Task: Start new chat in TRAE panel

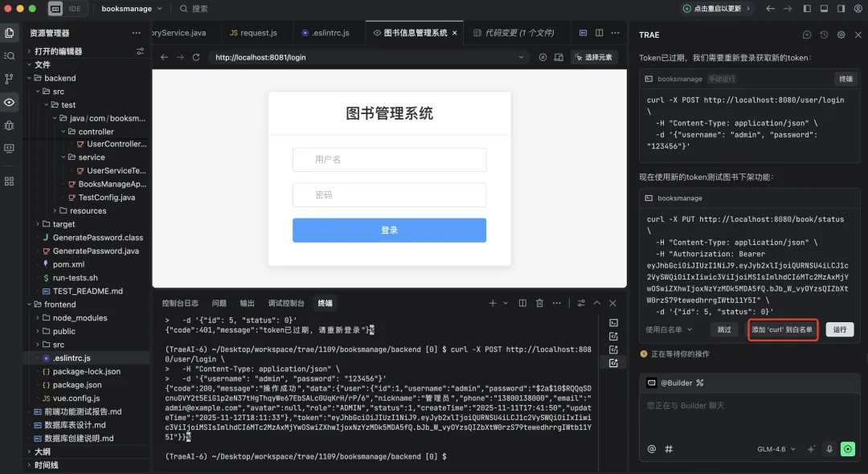Action: pyautogui.click(x=807, y=35)
